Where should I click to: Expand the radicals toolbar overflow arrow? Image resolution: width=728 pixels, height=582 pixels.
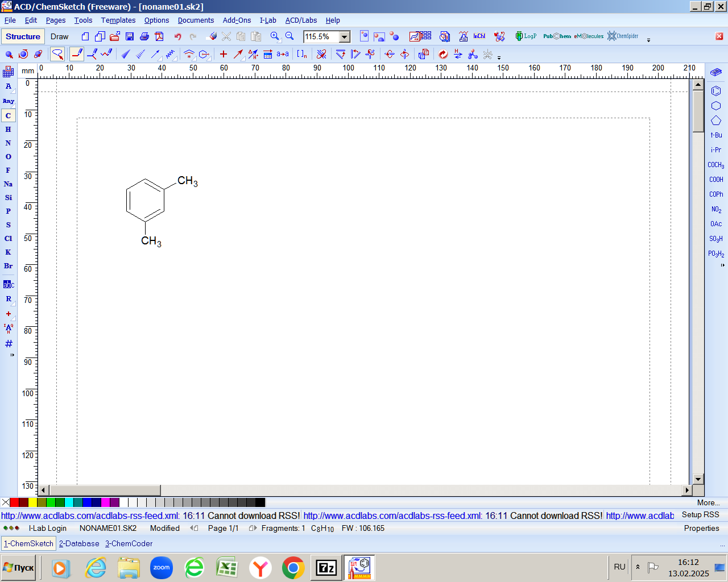[723, 265]
